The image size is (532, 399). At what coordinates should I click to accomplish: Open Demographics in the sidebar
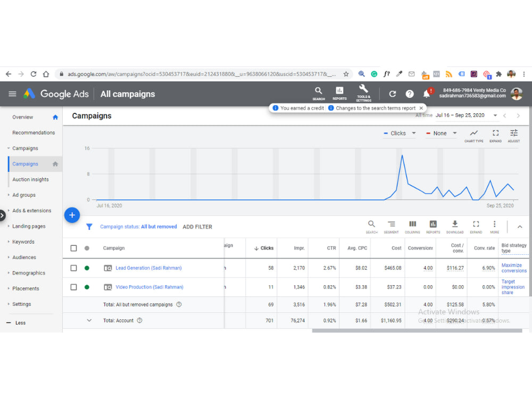[29, 273]
